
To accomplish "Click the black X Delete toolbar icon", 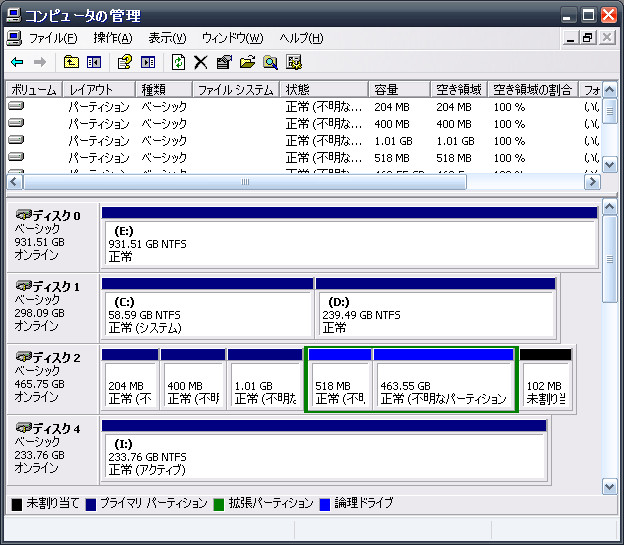I will (201, 63).
